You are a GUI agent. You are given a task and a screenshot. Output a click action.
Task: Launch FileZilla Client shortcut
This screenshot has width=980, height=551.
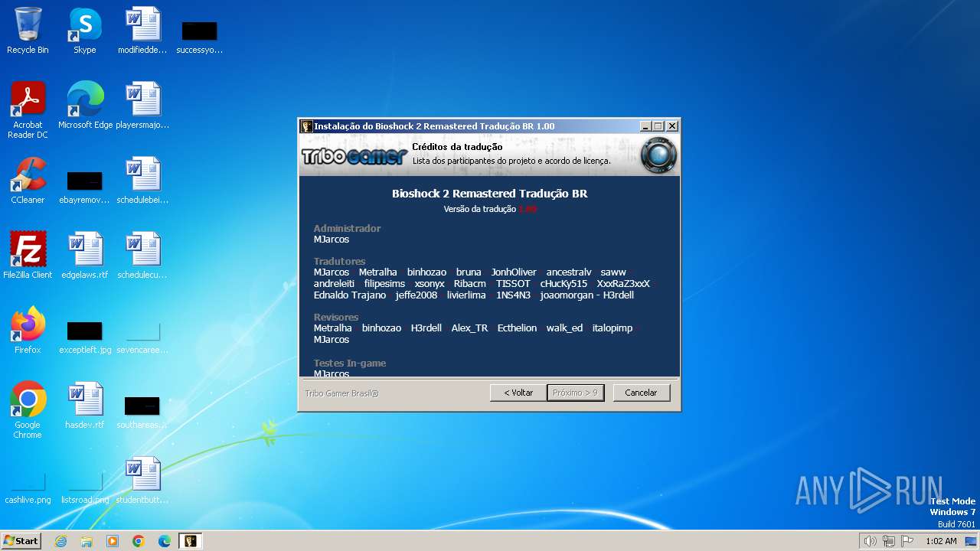click(x=28, y=256)
